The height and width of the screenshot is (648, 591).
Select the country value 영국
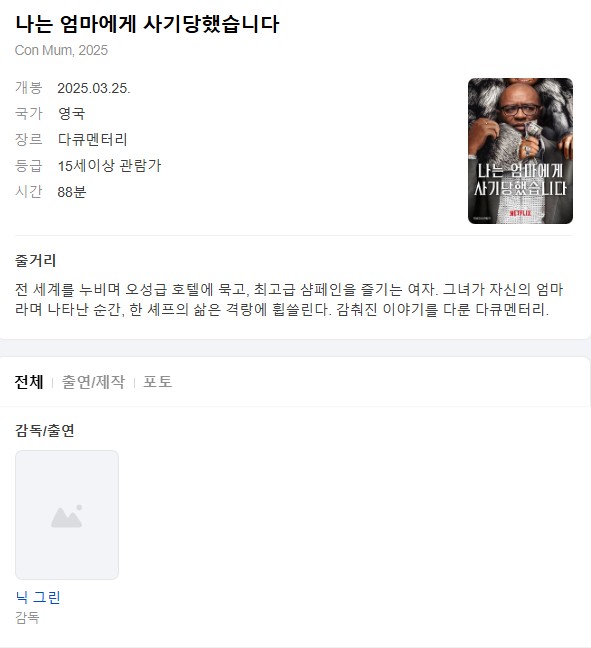coord(71,113)
